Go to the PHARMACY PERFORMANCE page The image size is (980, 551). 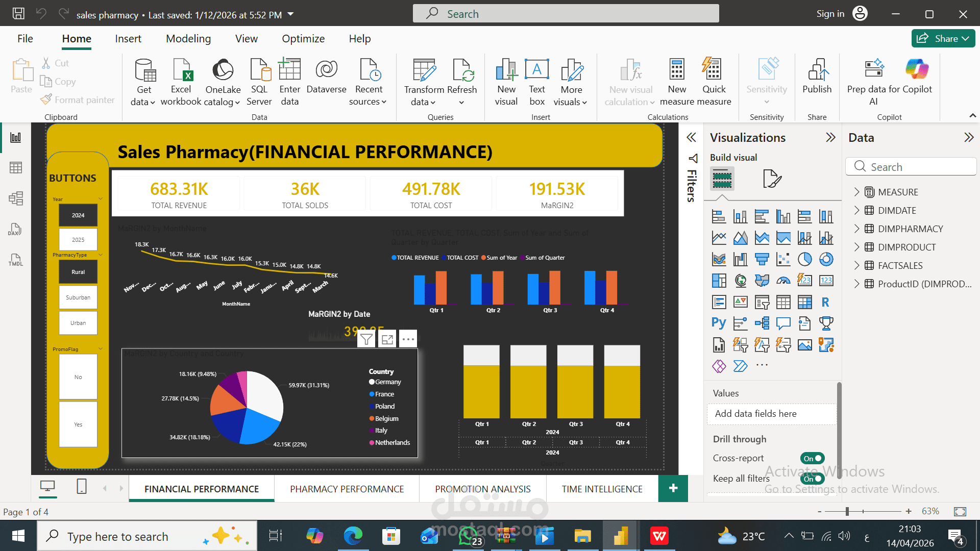coord(347,489)
